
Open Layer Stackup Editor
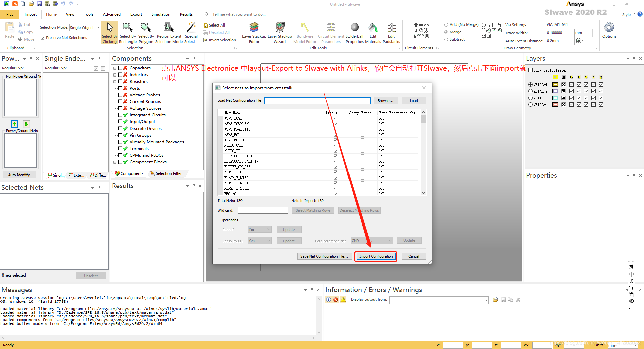pos(254,33)
